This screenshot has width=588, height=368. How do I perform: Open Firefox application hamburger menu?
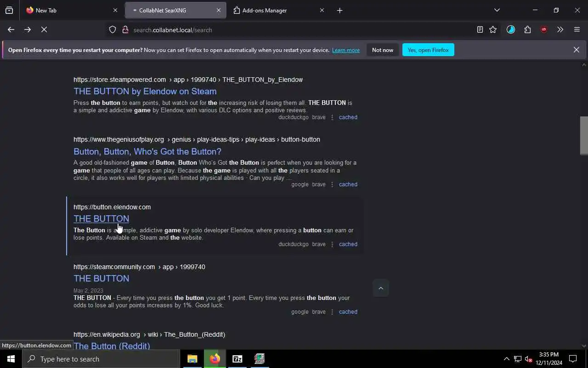[577, 29]
